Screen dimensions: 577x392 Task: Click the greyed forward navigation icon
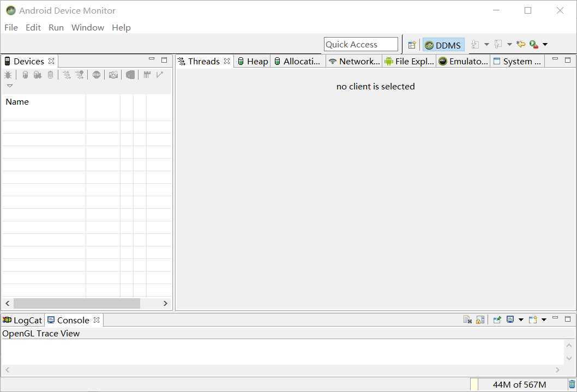click(498, 45)
